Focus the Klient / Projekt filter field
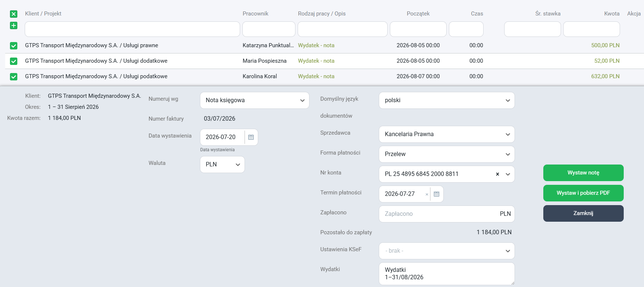The width and height of the screenshot is (644, 287). [132, 29]
